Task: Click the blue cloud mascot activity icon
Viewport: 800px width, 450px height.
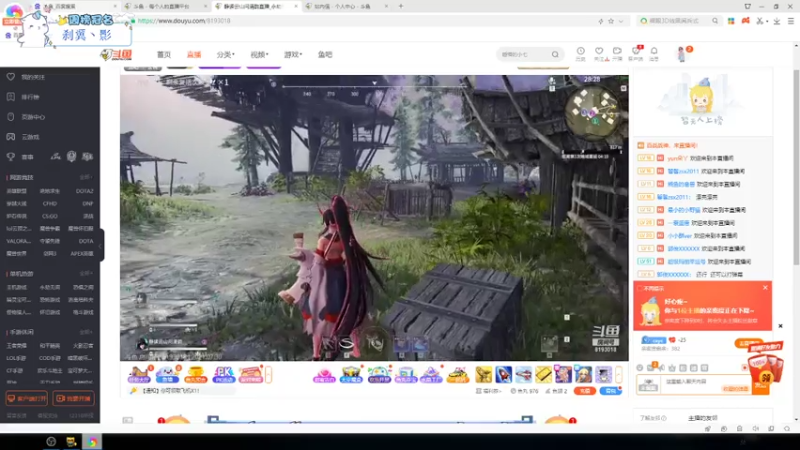Action: tap(167, 374)
